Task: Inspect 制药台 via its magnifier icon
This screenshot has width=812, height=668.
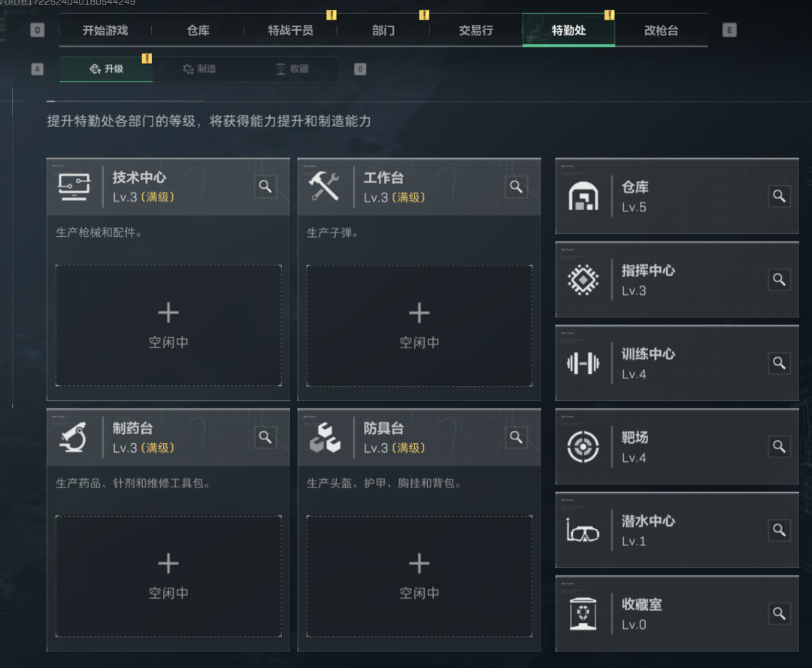Action: 265,437
